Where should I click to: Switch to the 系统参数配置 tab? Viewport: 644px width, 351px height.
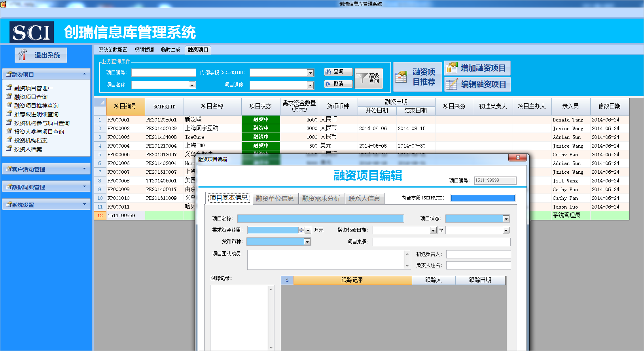pyautogui.click(x=113, y=49)
